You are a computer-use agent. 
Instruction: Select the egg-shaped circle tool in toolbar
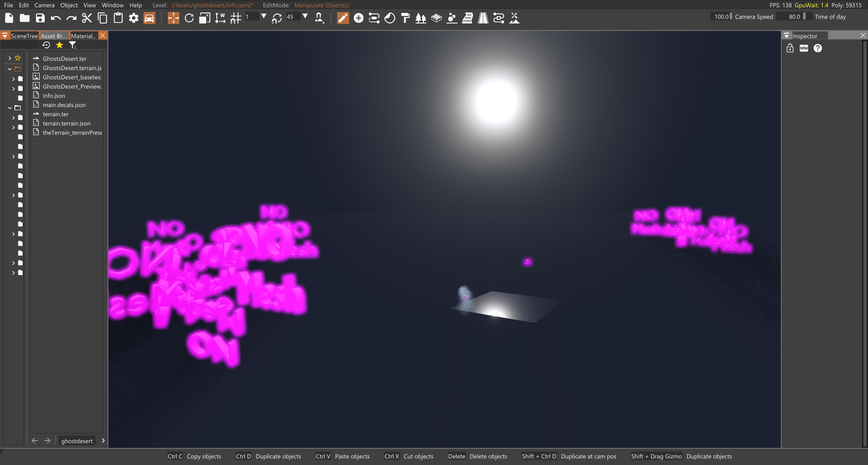click(390, 18)
